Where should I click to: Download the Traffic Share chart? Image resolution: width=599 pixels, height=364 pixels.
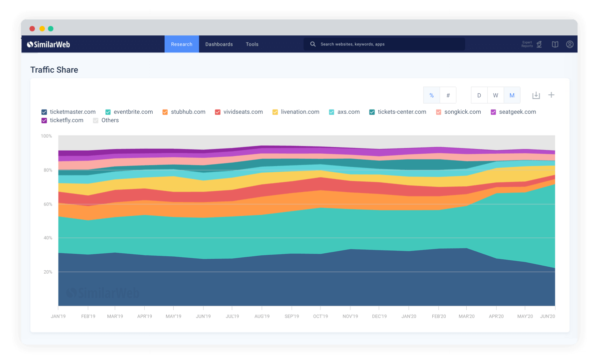click(x=536, y=95)
